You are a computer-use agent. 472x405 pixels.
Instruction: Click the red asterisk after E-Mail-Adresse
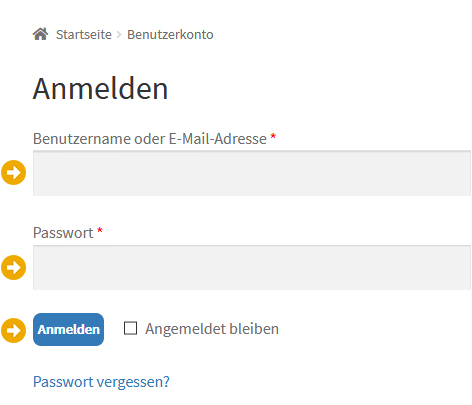point(273,136)
